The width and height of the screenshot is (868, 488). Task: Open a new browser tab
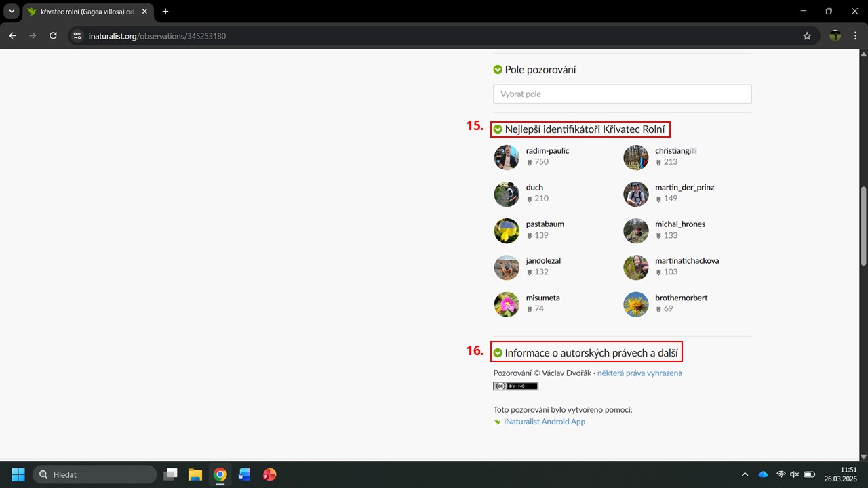click(x=165, y=12)
